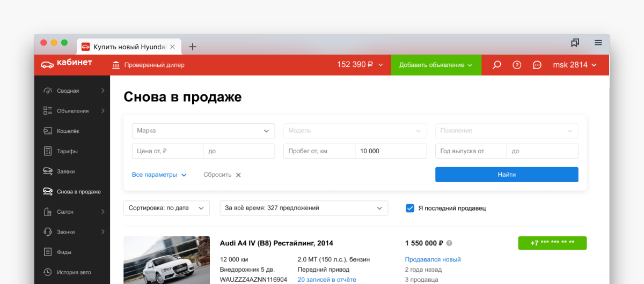Screen dimensions: 644x284
Task: Expand Объявления submenu arrow
Action: [103, 111]
